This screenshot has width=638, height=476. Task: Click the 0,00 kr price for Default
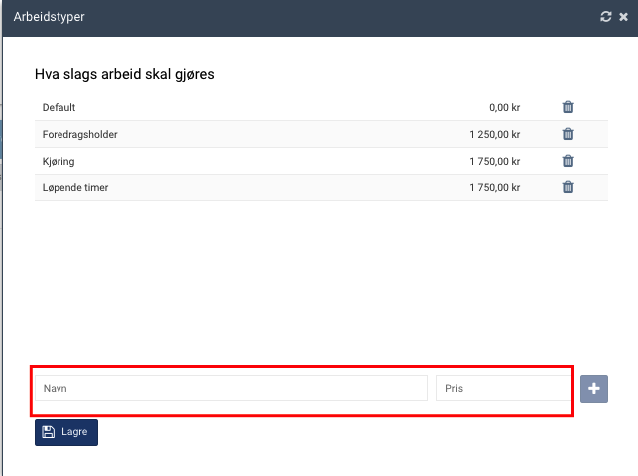(x=504, y=108)
